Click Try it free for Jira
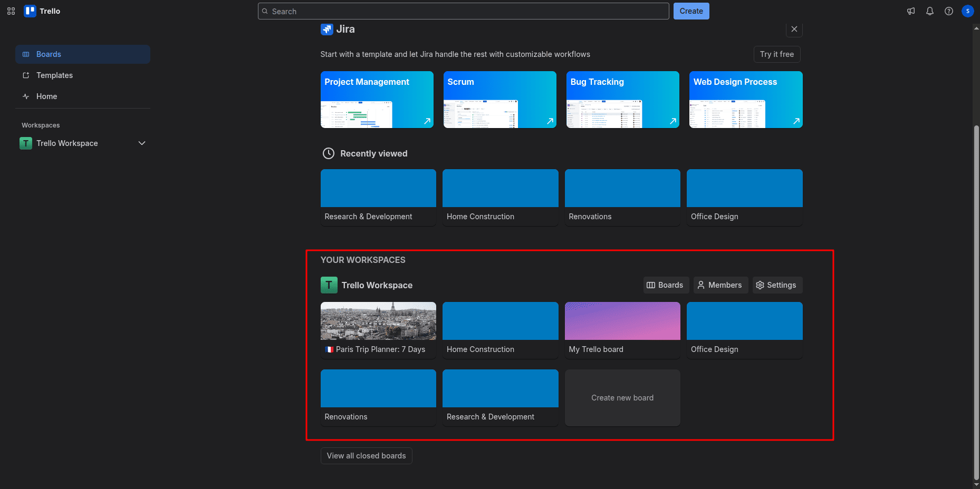980x489 pixels. (777, 54)
